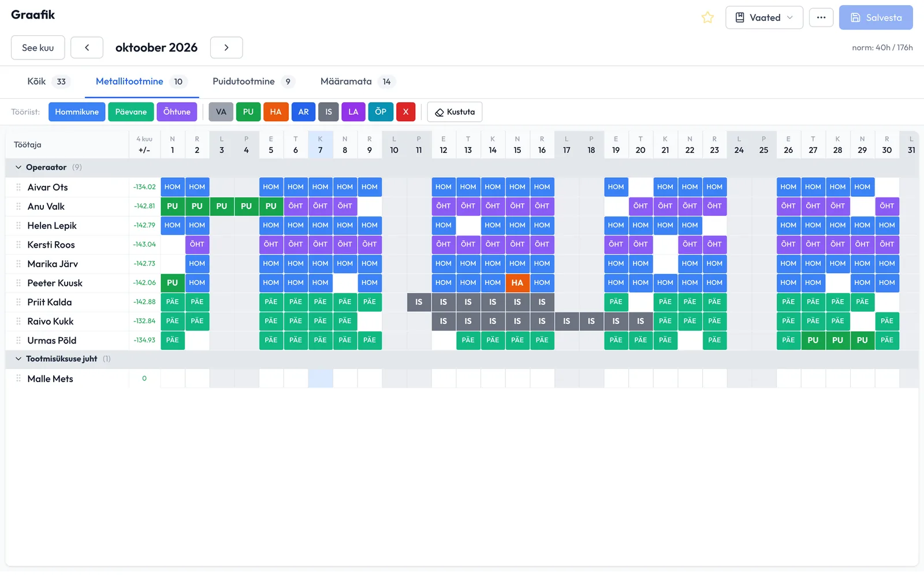Click the Töötaja column header

point(67,145)
